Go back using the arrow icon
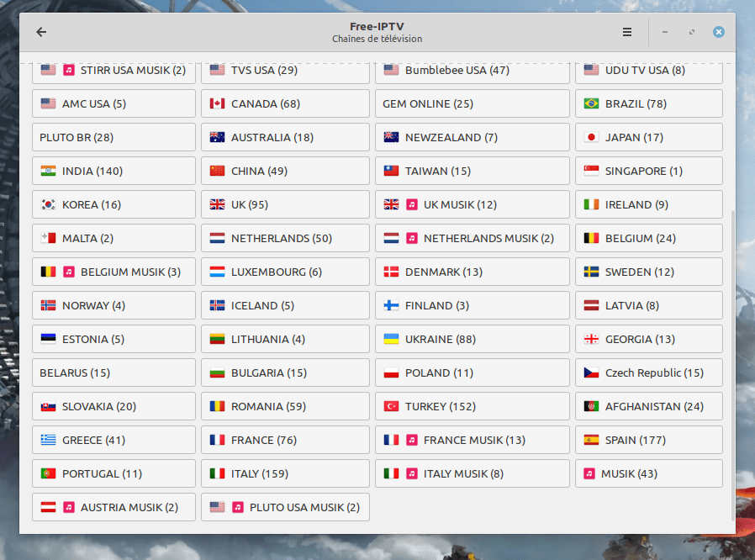This screenshot has width=755, height=560. [41, 32]
